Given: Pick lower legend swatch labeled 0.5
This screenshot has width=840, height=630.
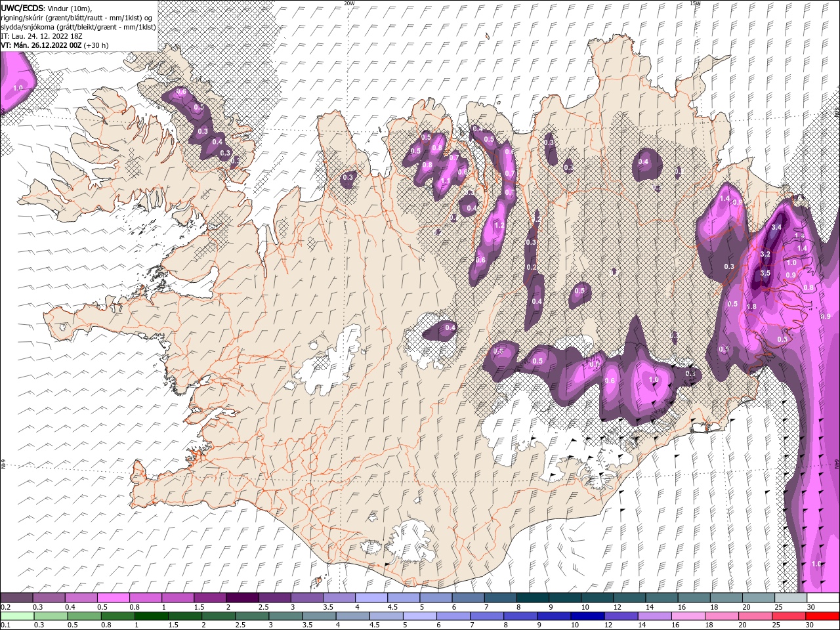Looking at the screenshot, I should coord(84,616).
